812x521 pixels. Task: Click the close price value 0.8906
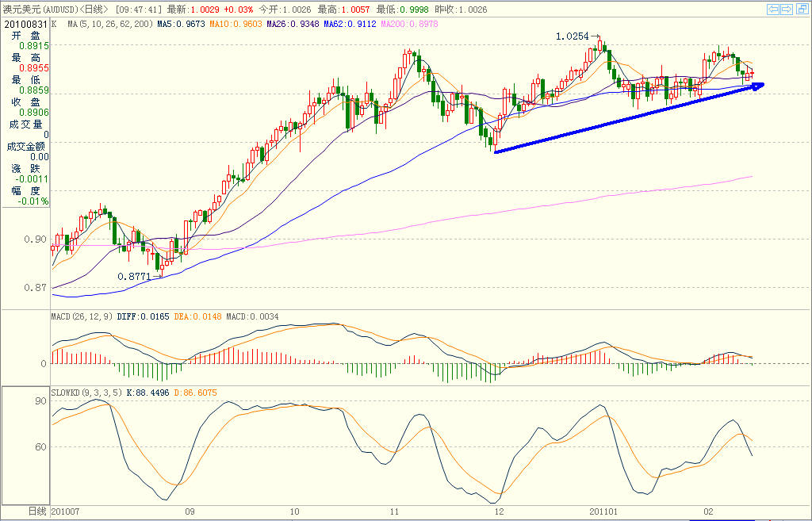34,113
